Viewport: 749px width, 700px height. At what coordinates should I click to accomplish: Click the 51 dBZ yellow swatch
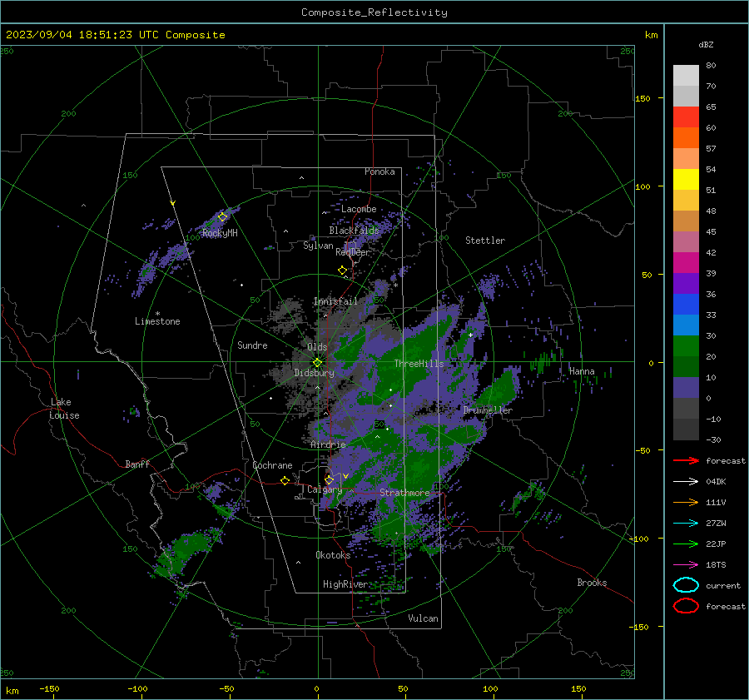click(686, 179)
